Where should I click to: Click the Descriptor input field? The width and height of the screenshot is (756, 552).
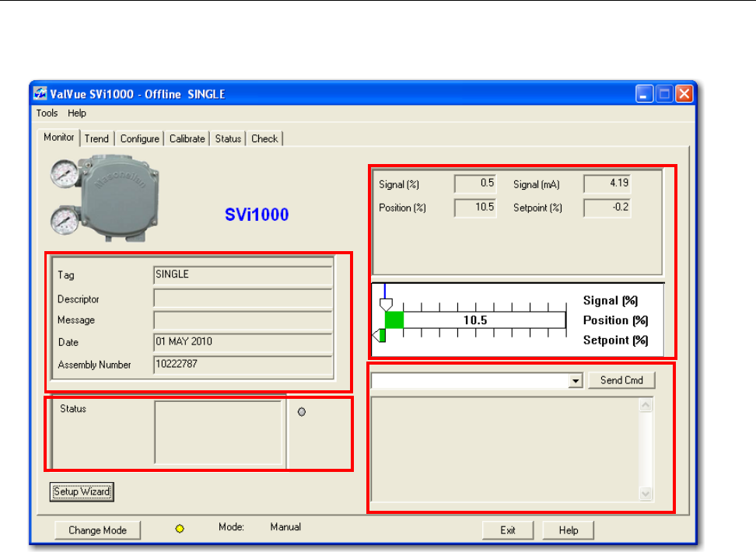243,298
